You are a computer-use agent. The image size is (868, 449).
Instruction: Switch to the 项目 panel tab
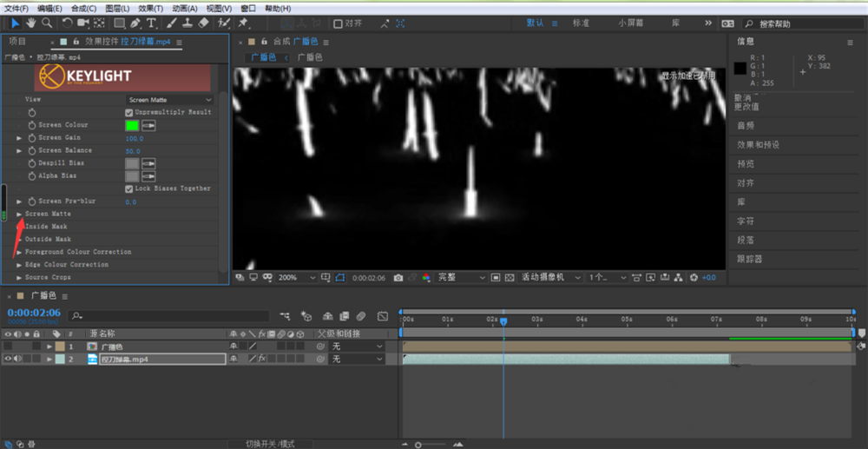[17, 41]
